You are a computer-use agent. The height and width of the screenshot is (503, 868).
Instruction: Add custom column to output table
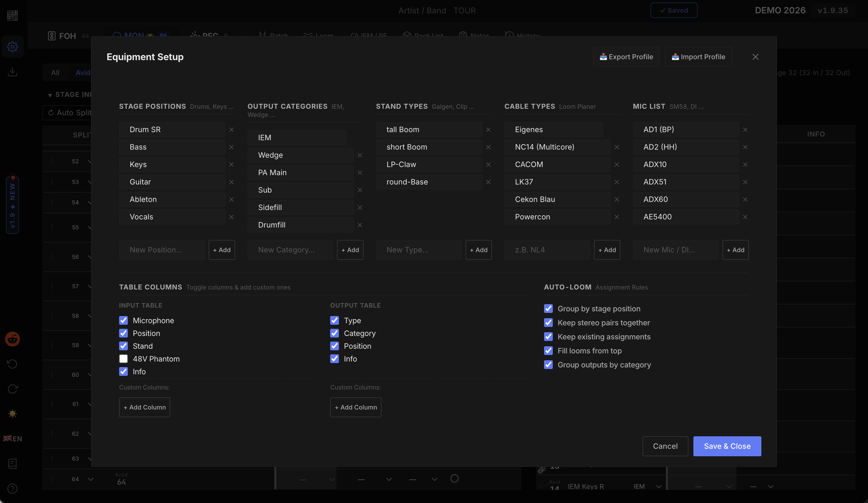(356, 407)
